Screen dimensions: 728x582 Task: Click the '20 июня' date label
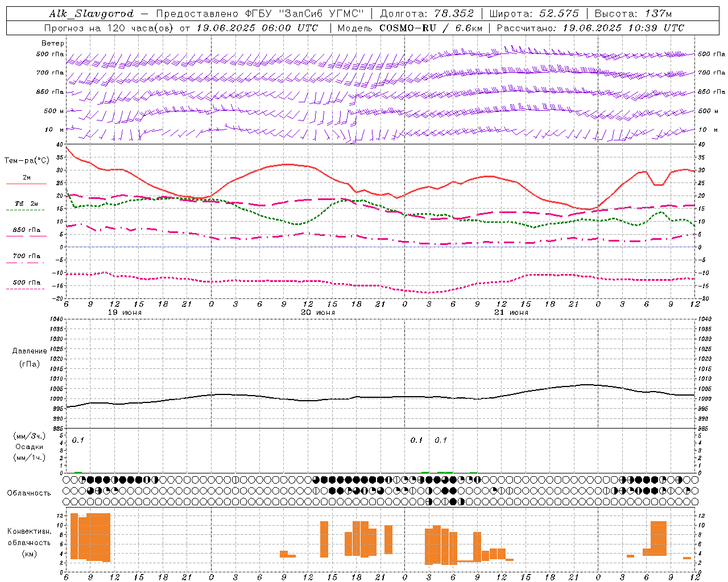318,312
